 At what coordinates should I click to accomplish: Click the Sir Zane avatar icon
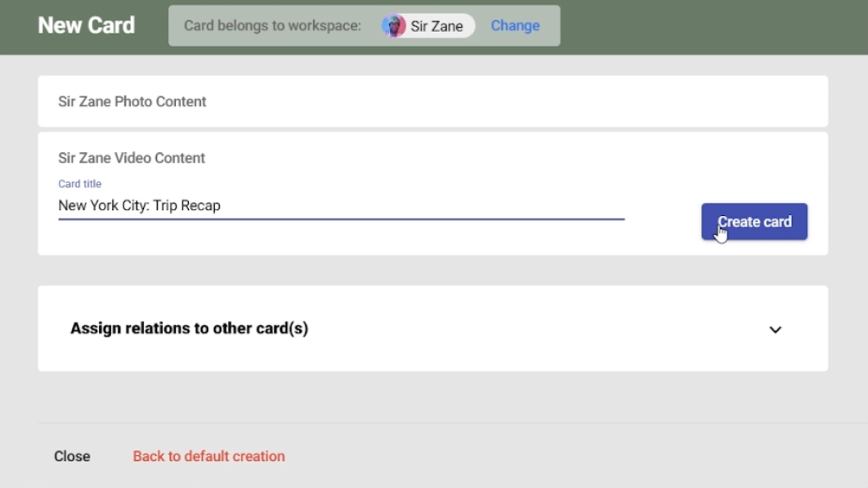tap(393, 26)
